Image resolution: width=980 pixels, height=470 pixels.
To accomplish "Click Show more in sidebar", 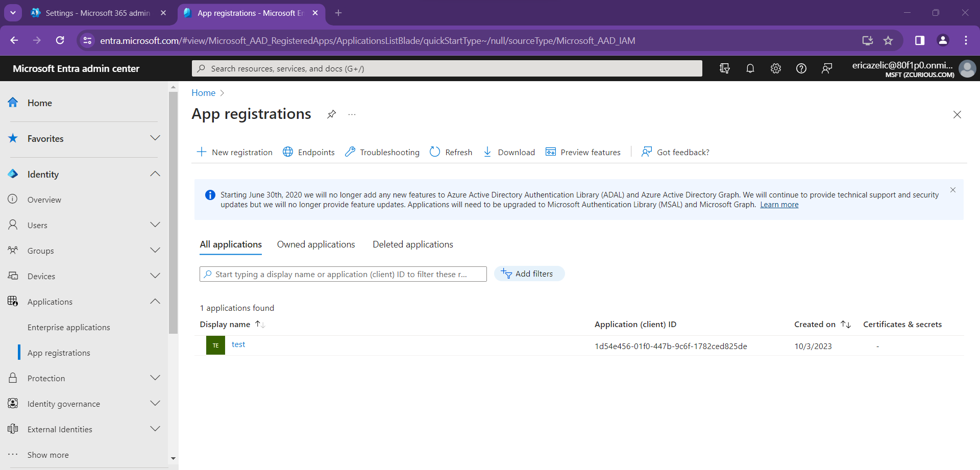I will tap(48, 455).
